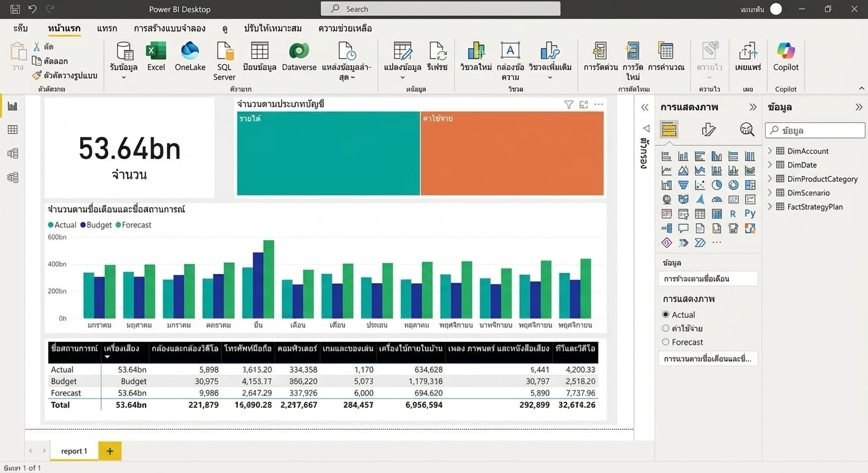Collapse the ข้อมูล data pane
The image size is (868, 473).
point(859,107)
